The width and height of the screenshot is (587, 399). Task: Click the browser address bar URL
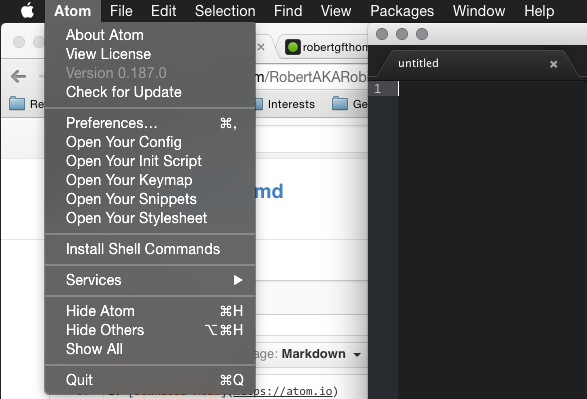311,77
